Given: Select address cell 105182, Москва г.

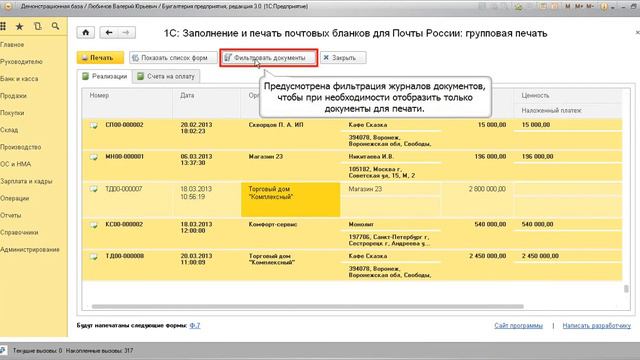Looking at the screenshot, I should (382, 172).
